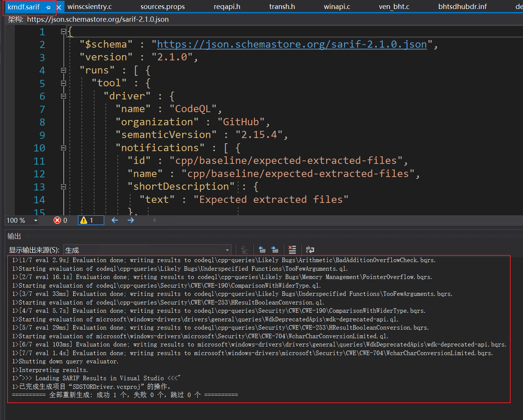
Task: Open the sarif-2.1.0.json schema link
Action: pos(292,45)
